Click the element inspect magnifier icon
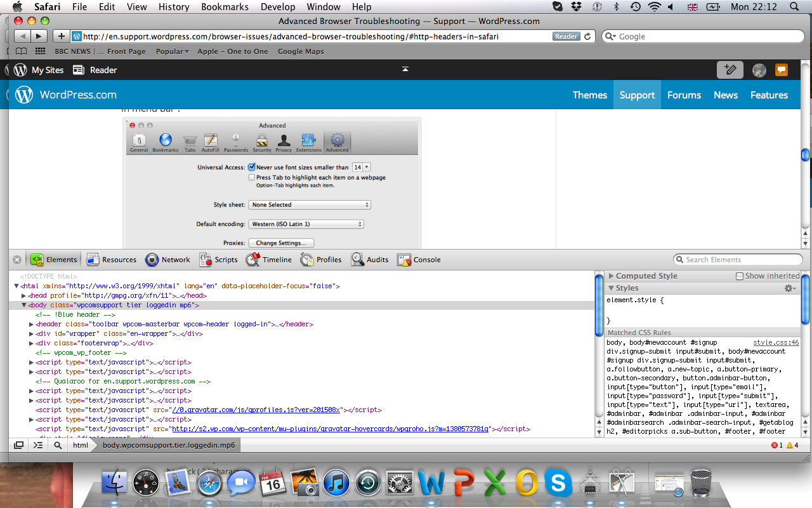 [x=58, y=445]
